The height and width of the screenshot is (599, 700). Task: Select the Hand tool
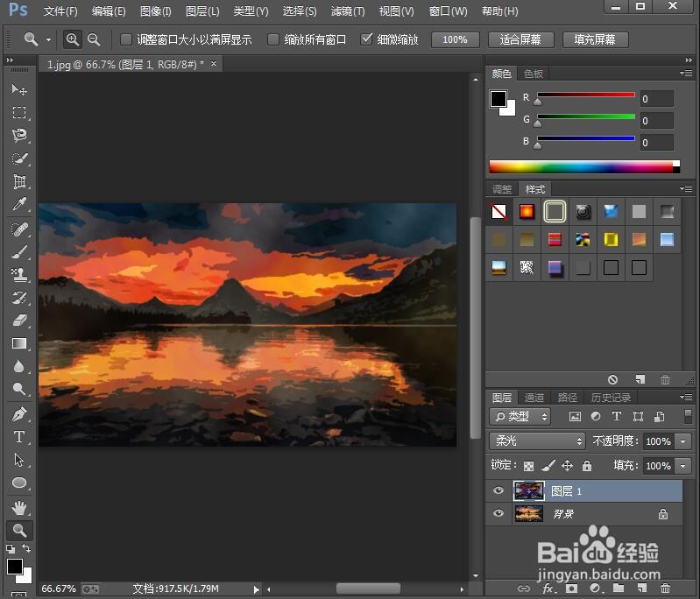coord(18,508)
